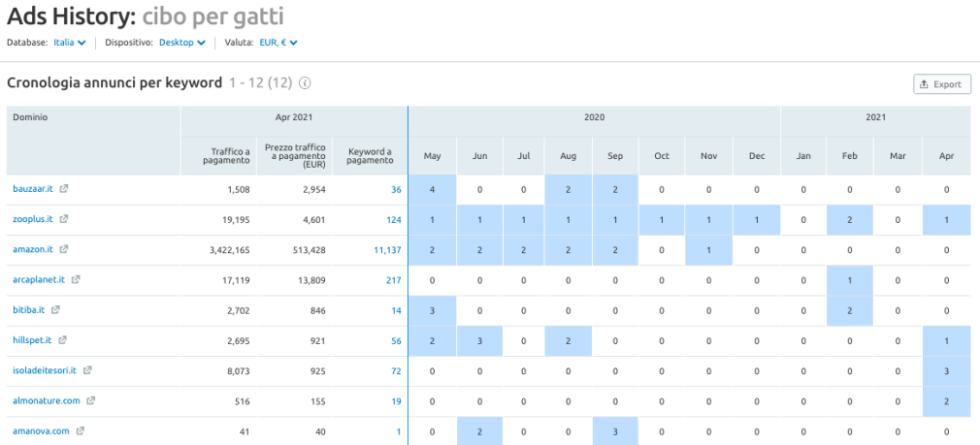
Task: Click the Keyword a pagamento column header
Action: point(370,156)
